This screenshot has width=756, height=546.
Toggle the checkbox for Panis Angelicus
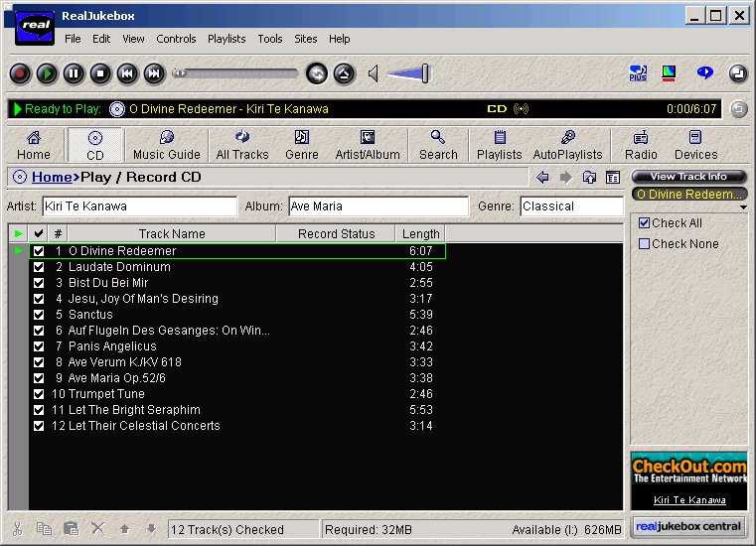click(39, 346)
